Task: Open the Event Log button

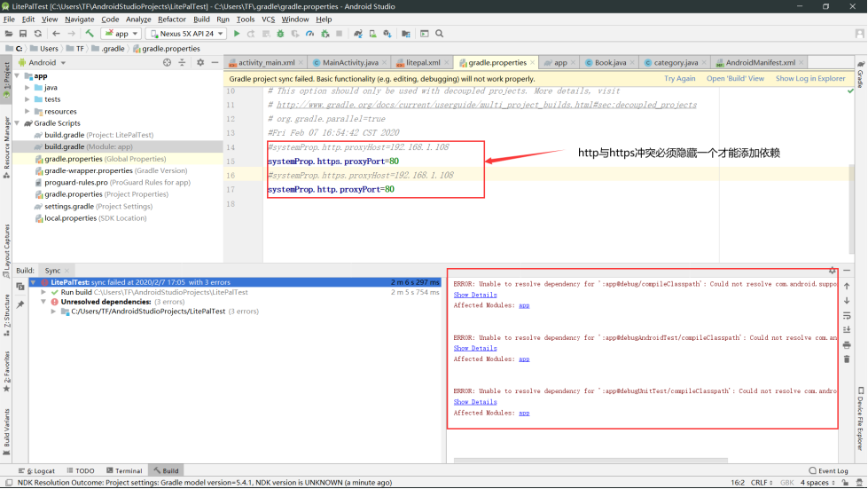Action: point(828,470)
